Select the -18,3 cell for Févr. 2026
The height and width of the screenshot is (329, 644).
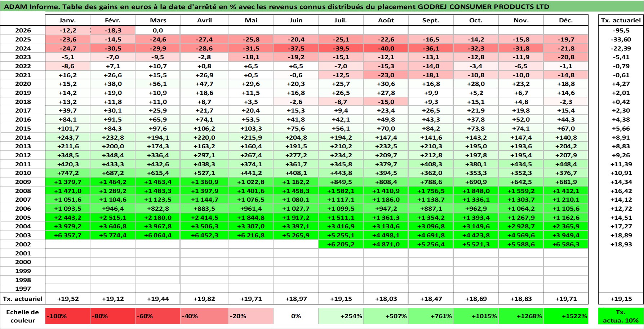pos(113,30)
